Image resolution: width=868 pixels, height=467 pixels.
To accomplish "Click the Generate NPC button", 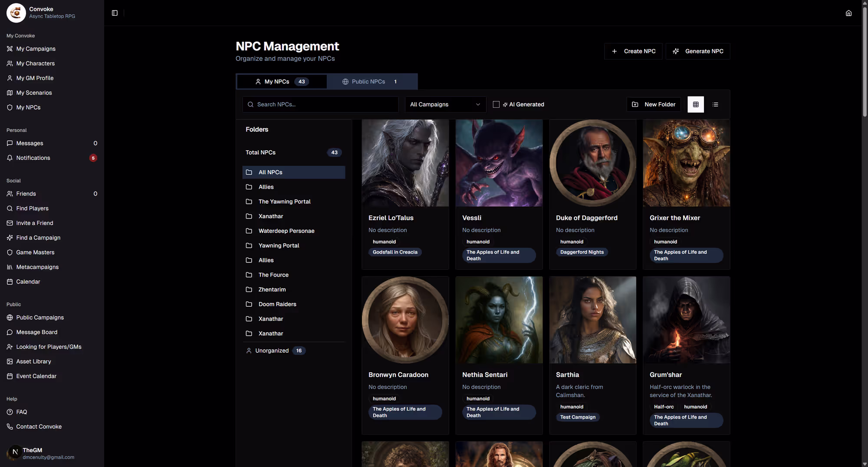I will 698,51.
